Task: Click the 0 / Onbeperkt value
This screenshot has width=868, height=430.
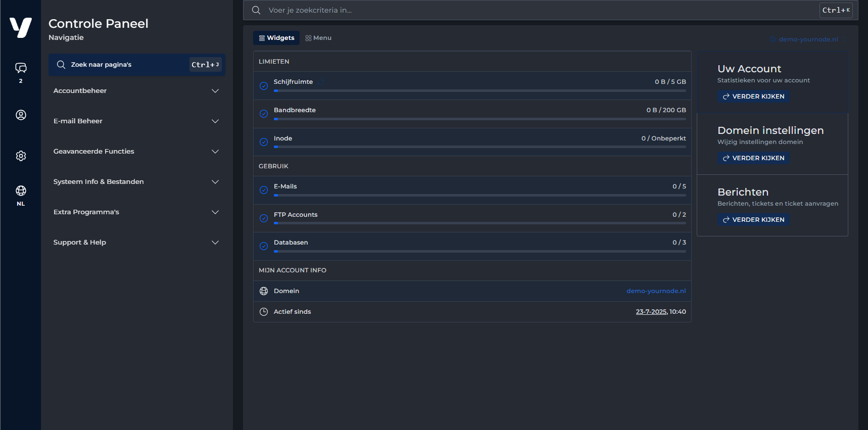Action: click(x=663, y=138)
